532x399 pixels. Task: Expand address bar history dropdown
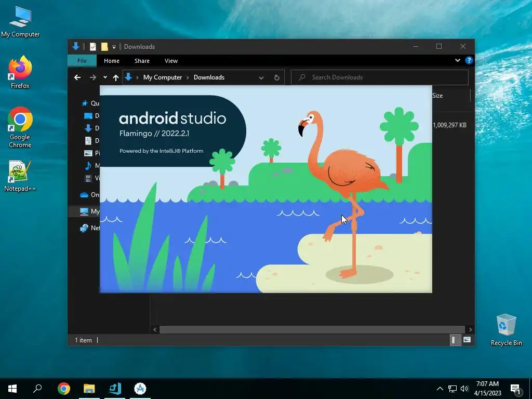(x=261, y=78)
